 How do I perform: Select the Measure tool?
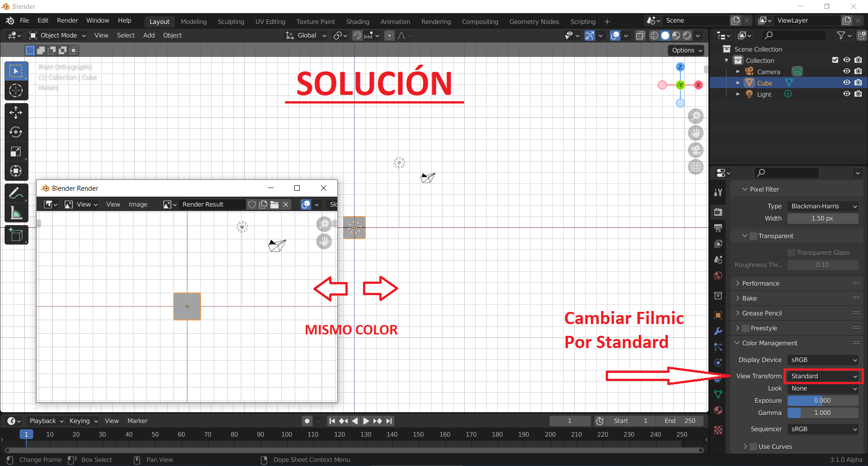click(16, 213)
